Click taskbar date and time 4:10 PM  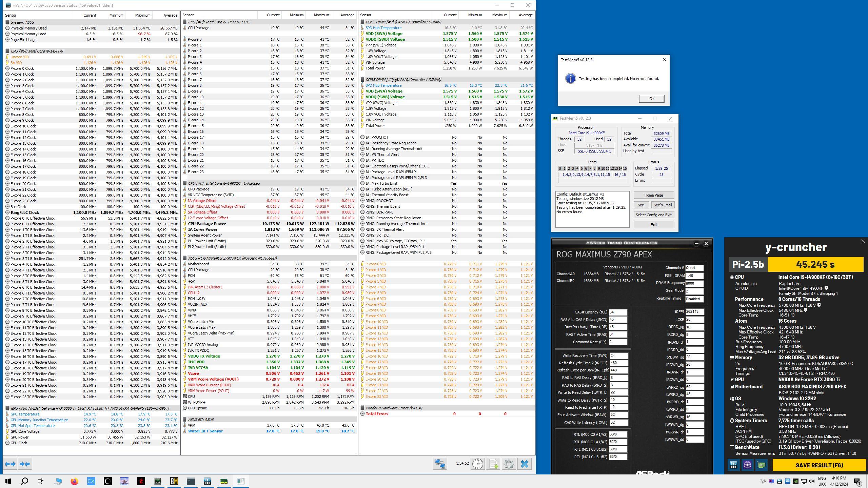click(x=839, y=481)
